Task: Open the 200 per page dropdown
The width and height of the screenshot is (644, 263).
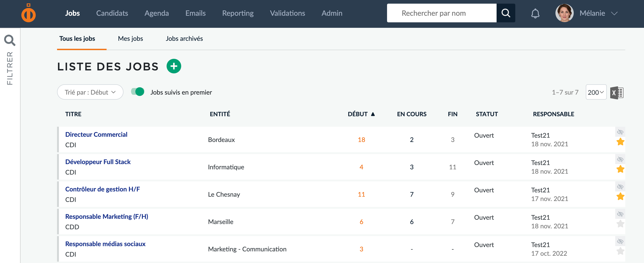Action: tap(596, 92)
